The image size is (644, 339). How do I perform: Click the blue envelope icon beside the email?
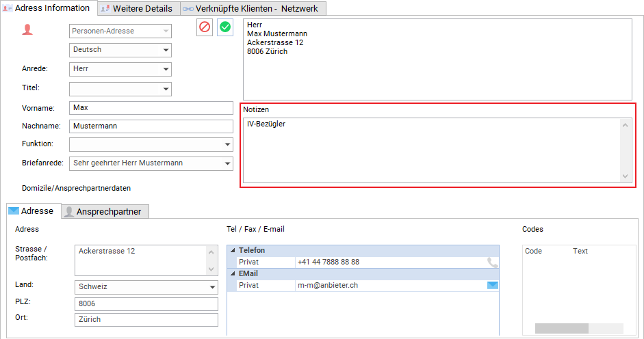(493, 285)
